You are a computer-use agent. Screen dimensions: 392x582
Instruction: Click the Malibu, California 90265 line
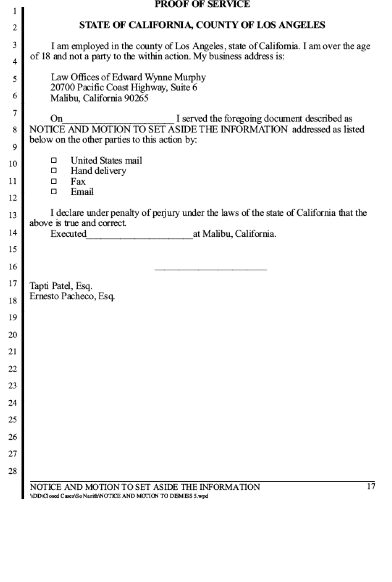click(100, 98)
